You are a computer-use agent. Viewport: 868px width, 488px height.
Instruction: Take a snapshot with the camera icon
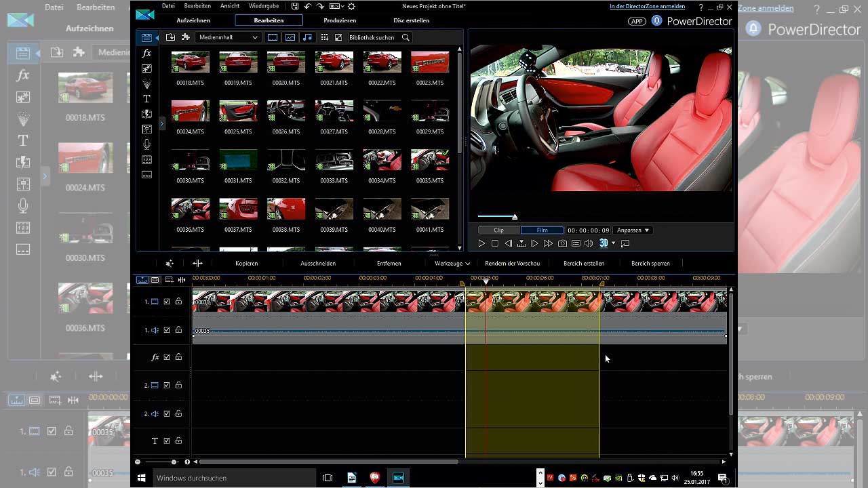pyautogui.click(x=562, y=243)
